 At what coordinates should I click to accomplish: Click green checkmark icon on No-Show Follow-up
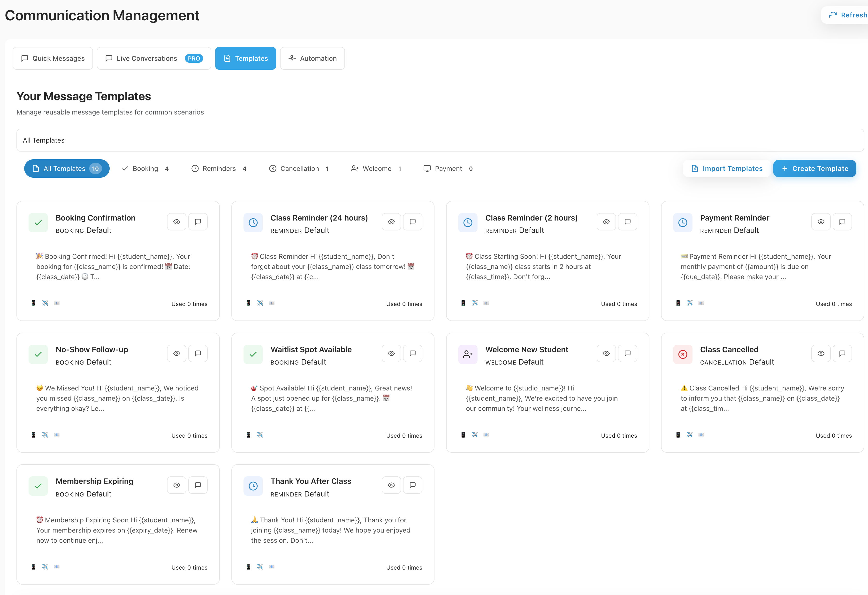pos(38,354)
